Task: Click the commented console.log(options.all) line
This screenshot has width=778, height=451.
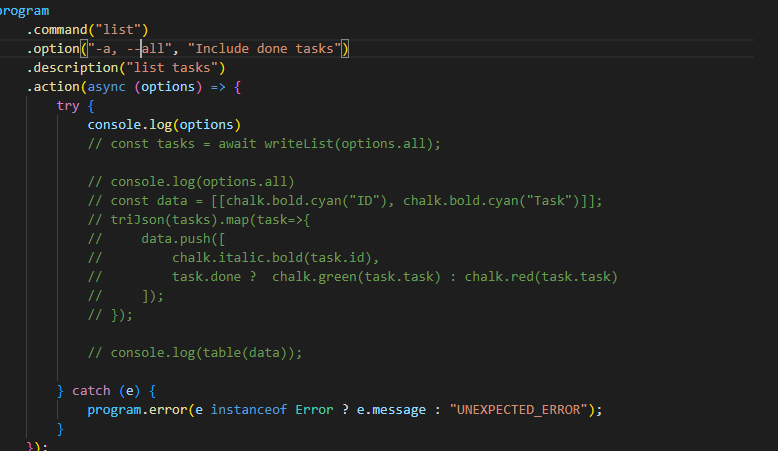Action: pos(191,182)
